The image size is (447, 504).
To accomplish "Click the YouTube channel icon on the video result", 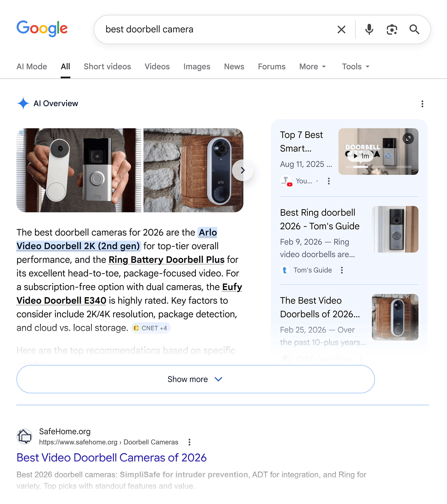I will (287, 181).
